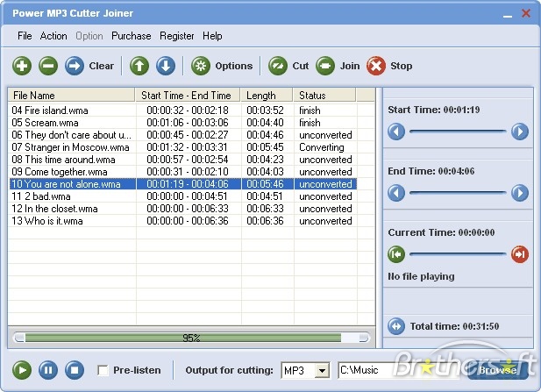The width and height of the screenshot is (541, 392).
Task: Select row 06 They don't care about u...
Action: [x=183, y=135]
